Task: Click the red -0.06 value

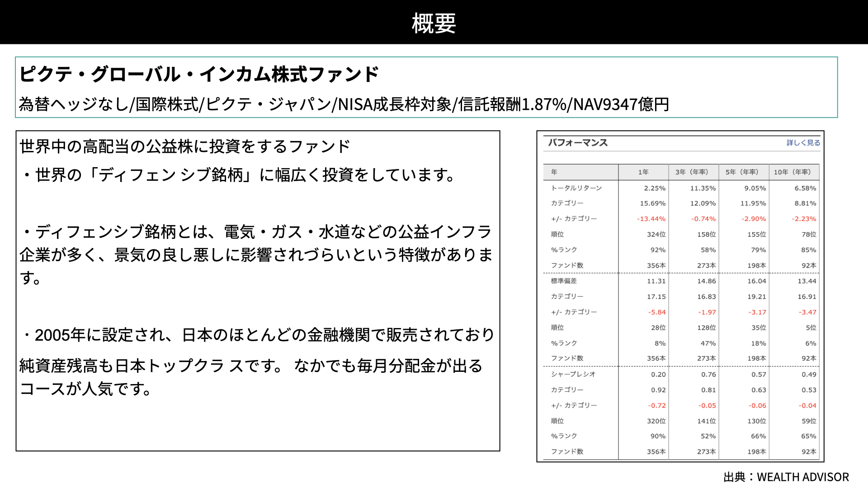Action: (x=757, y=406)
